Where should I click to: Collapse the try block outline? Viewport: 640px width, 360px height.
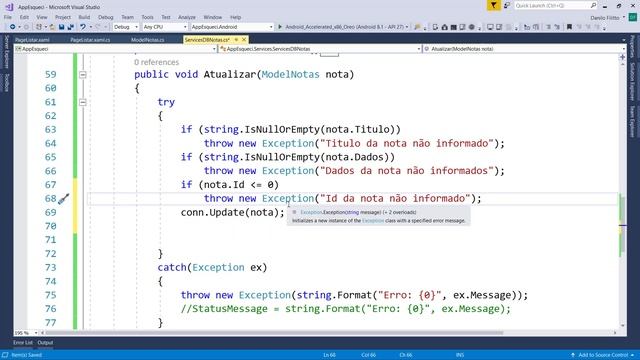click(82, 102)
